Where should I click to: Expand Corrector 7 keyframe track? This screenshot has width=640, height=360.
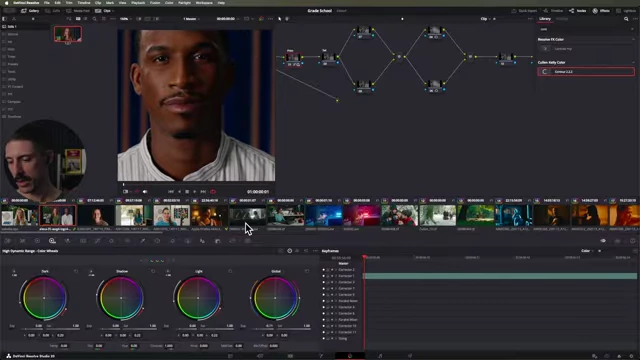click(336, 288)
